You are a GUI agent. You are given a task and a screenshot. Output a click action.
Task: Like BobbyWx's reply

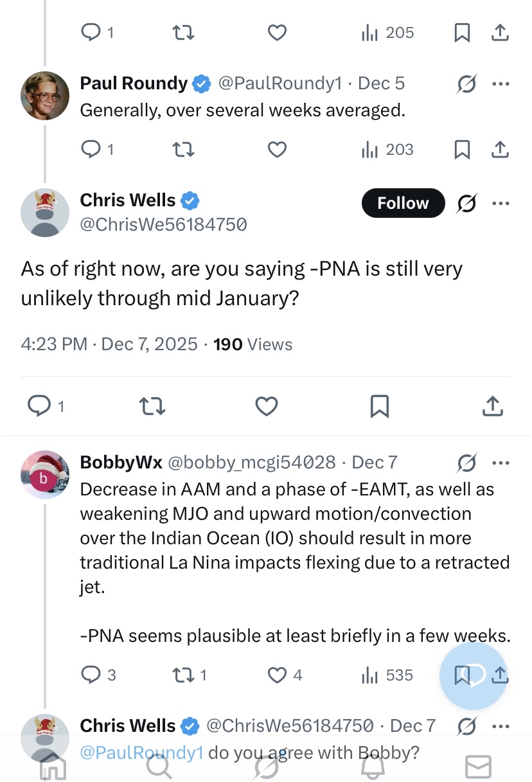point(277,675)
